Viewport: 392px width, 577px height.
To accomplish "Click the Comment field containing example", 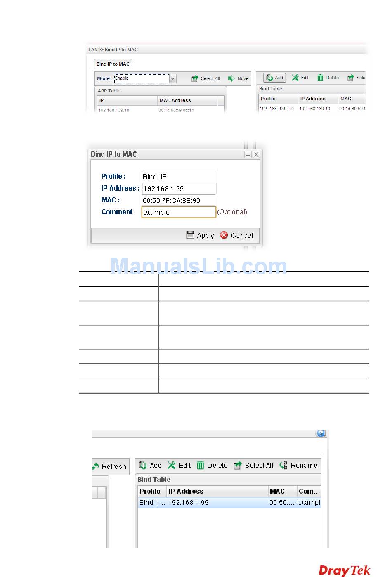I will click(178, 212).
